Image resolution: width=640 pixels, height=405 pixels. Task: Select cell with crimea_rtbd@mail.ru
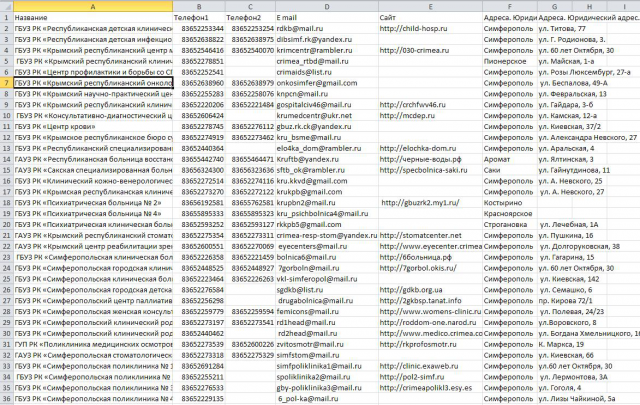pyautogui.click(x=327, y=61)
